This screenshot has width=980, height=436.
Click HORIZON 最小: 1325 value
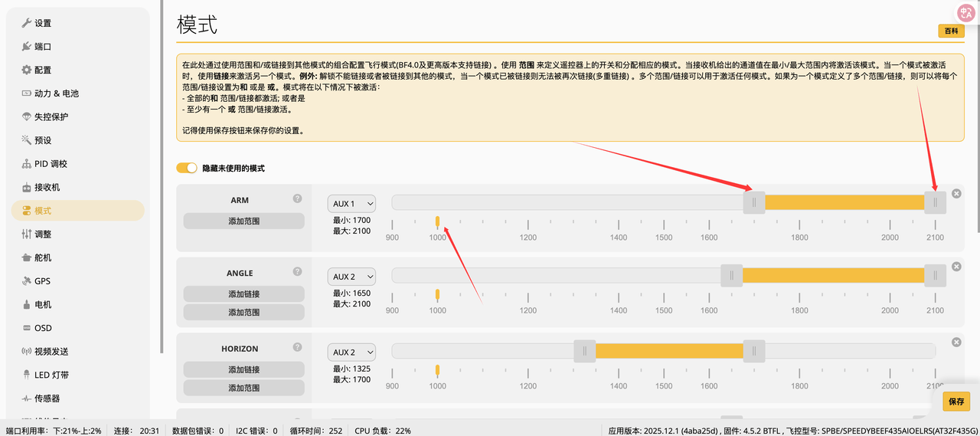351,369
